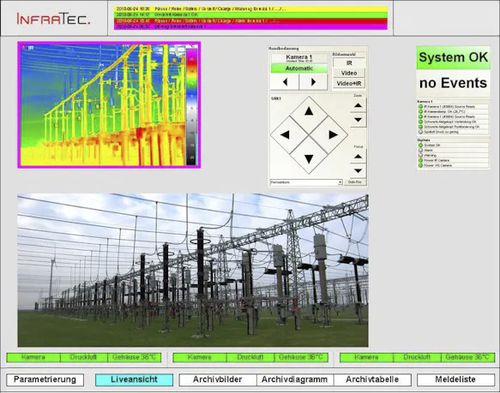The height and width of the screenshot is (393, 500).
Task: Decrease zoom with the Zoom down arrow
Action: tap(358, 120)
